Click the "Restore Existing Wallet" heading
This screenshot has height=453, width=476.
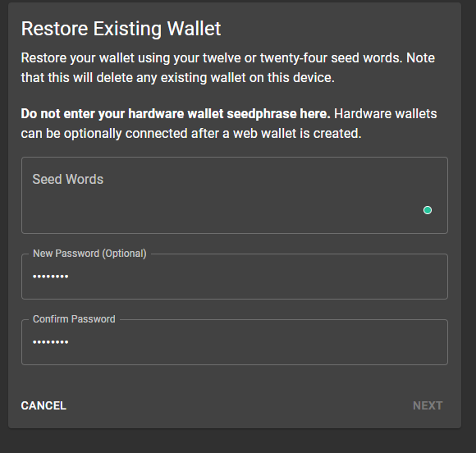121,29
